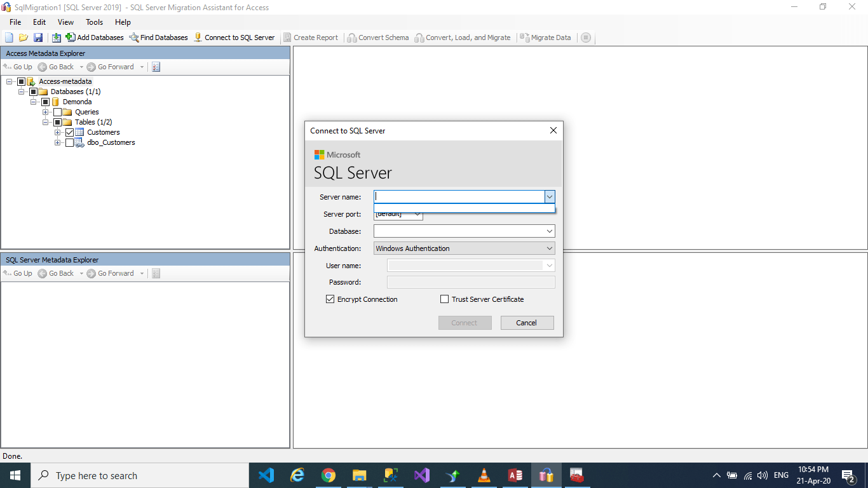Viewport: 868px width, 488px height.
Task: Check the Queries checkbox
Action: (57, 112)
